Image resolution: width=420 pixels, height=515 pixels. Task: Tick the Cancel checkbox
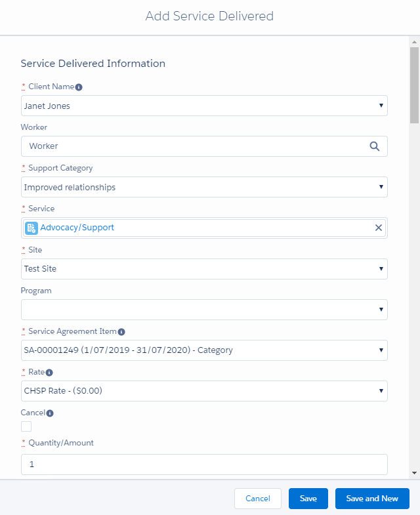(26, 426)
